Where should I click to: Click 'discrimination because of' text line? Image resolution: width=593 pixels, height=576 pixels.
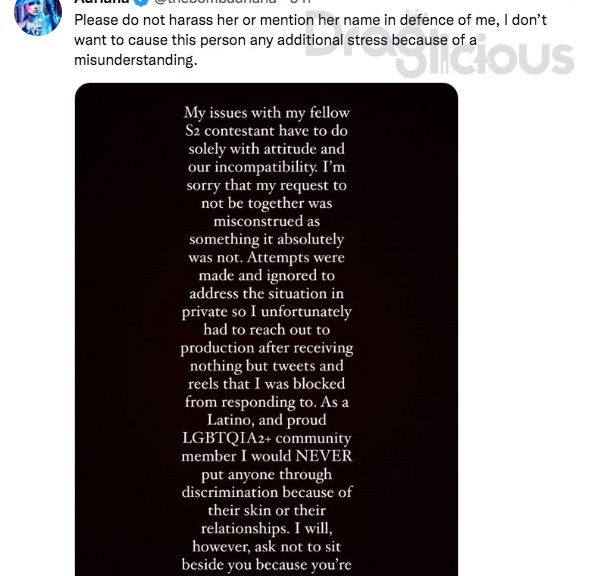[267, 492]
